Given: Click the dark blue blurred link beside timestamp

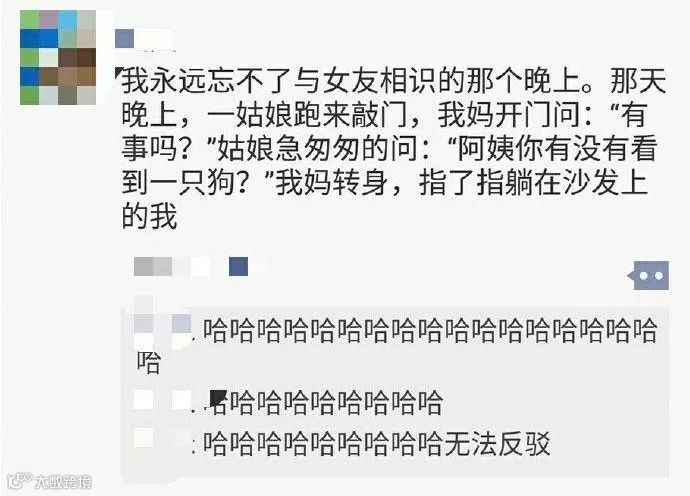Looking at the screenshot, I should point(239,267).
